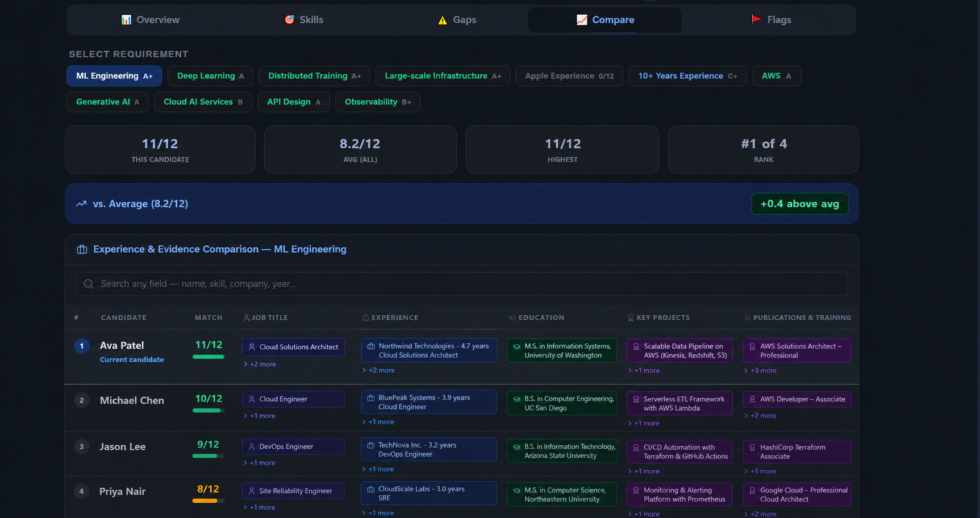Click the warning triangle icon on Gaps tab

[x=443, y=20]
